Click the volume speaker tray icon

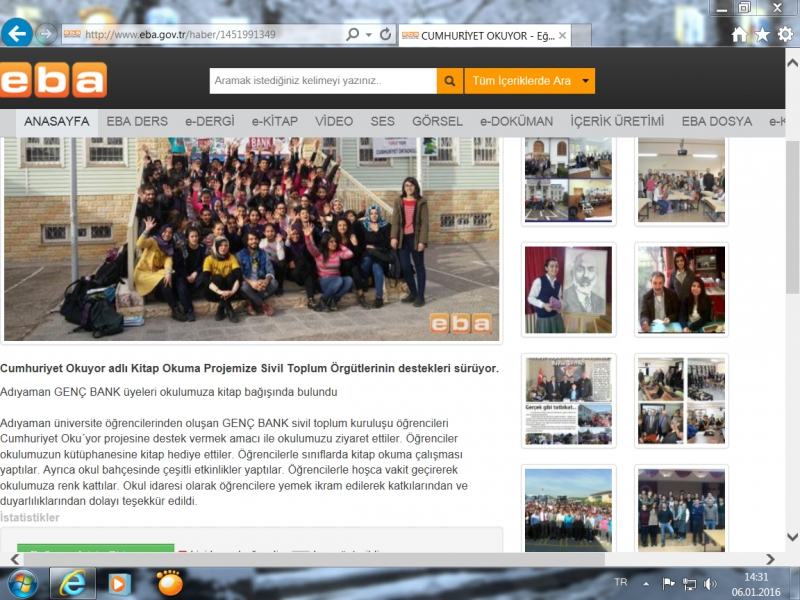click(x=710, y=583)
